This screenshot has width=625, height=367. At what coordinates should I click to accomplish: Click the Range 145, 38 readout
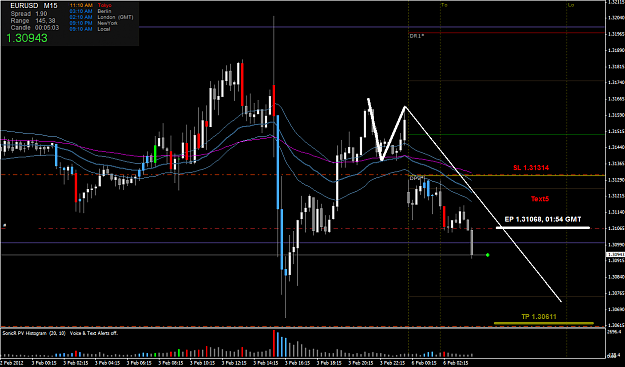coord(33,21)
